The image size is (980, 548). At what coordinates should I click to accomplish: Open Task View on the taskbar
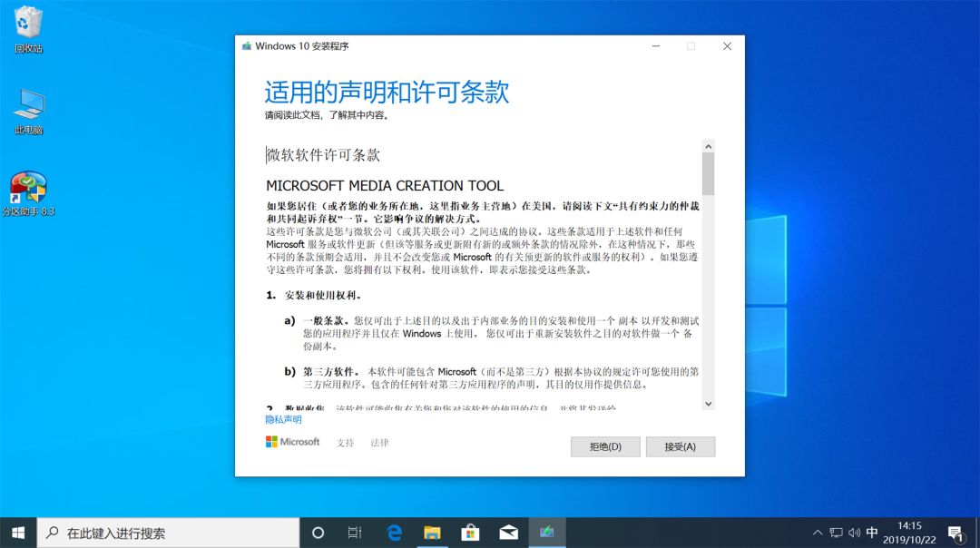click(355, 533)
